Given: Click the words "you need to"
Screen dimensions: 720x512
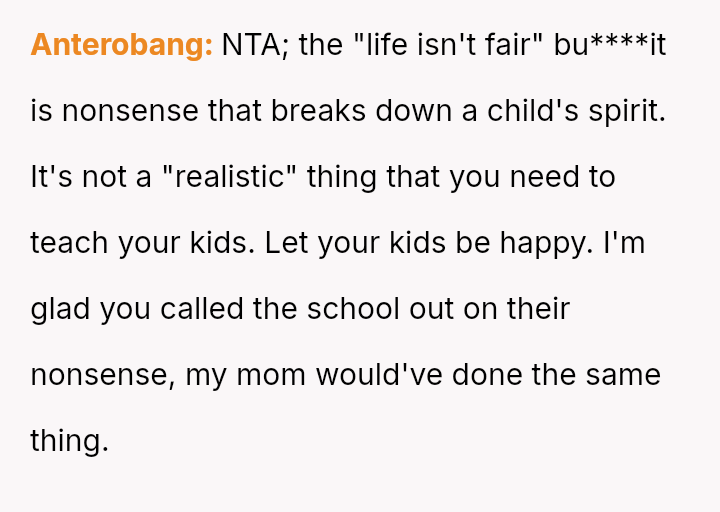Looking at the screenshot, I should [x=532, y=177].
